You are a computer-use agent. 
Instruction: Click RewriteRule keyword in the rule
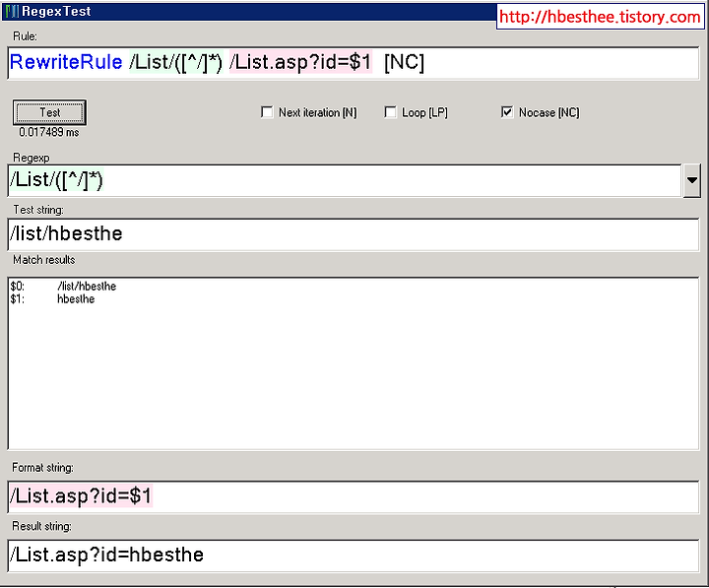click(x=66, y=62)
